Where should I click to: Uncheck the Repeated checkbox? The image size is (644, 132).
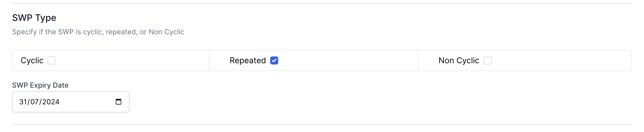(x=274, y=61)
